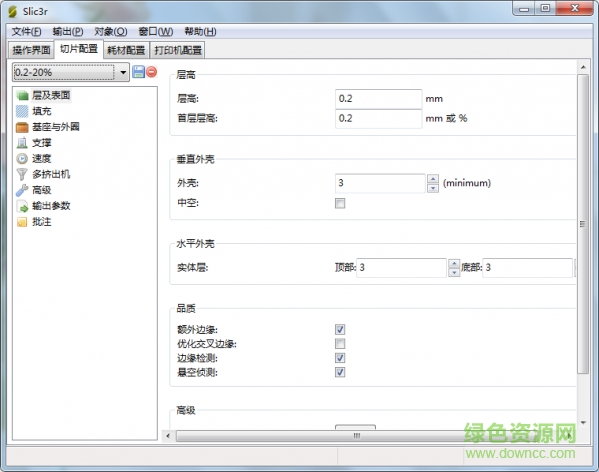Select 高级 in the settings list
599x472 pixels.
[42, 190]
